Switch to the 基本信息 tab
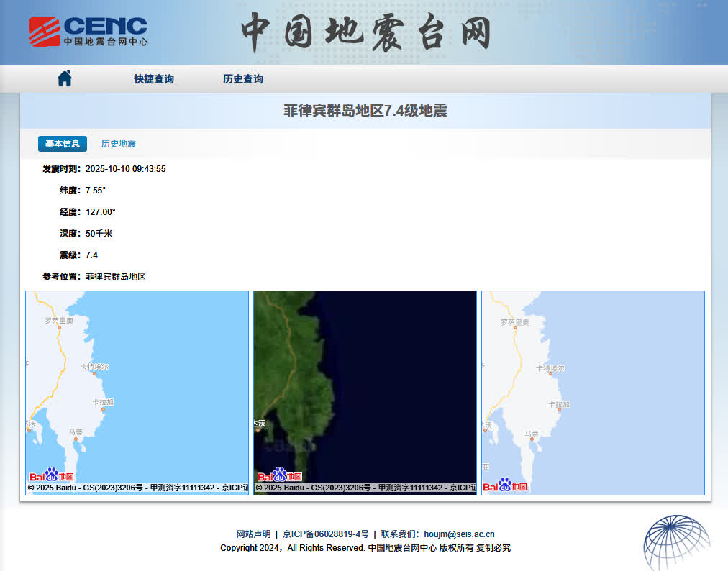Image resolution: width=728 pixels, height=571 pixels. tap(63, 144)
